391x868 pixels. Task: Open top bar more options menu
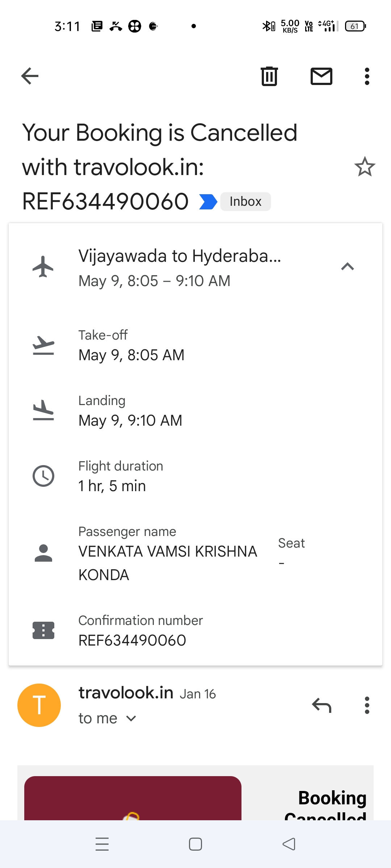click(367, 76)
